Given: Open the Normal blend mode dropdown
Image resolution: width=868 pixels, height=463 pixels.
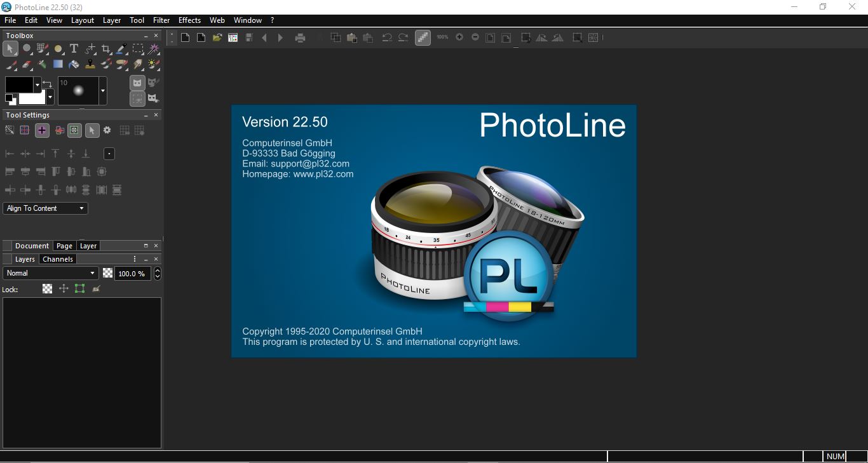Looking at the screenshot, I should pyautogui.click(x=50, y=273).
